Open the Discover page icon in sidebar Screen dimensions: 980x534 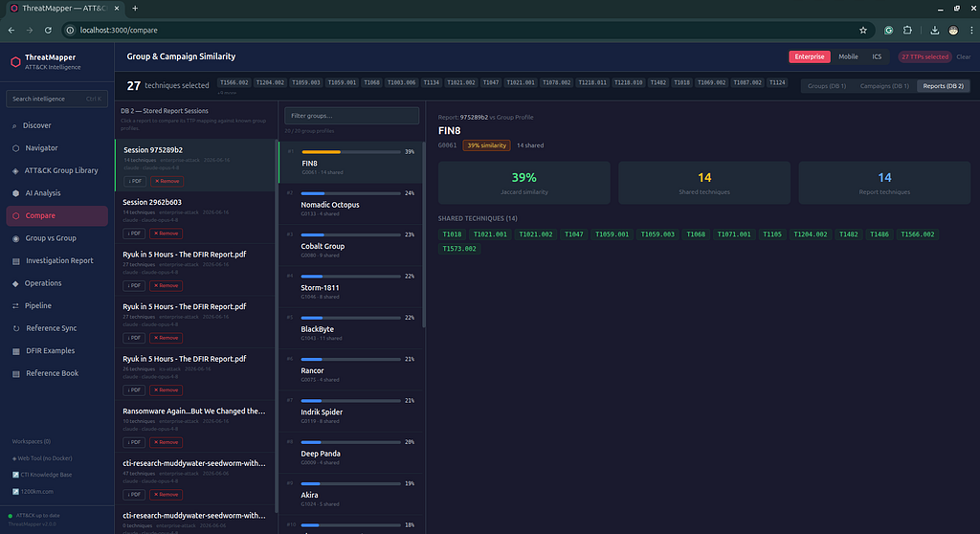pyautogui.click(x=14, y=125)
